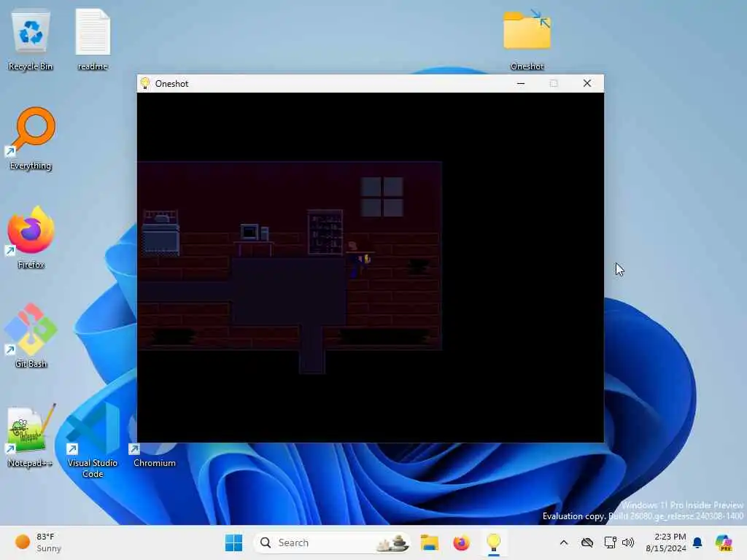Select the Chromium desktop shortcut
The image size is (747, 560).
[x=155, y=441]
